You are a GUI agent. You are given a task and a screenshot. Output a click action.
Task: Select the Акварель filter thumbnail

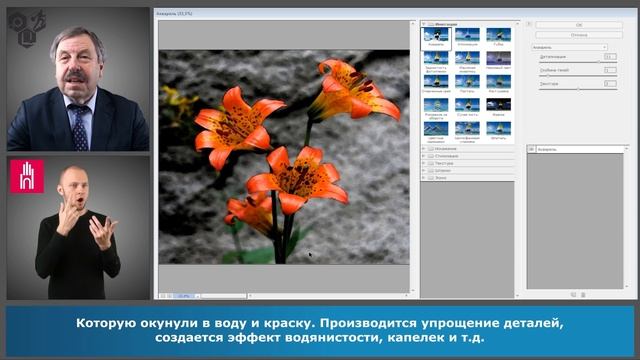tap(436, 35)
